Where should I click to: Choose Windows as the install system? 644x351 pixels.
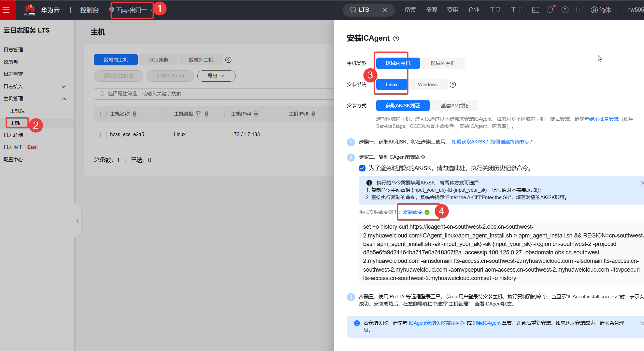click(427, 85)
